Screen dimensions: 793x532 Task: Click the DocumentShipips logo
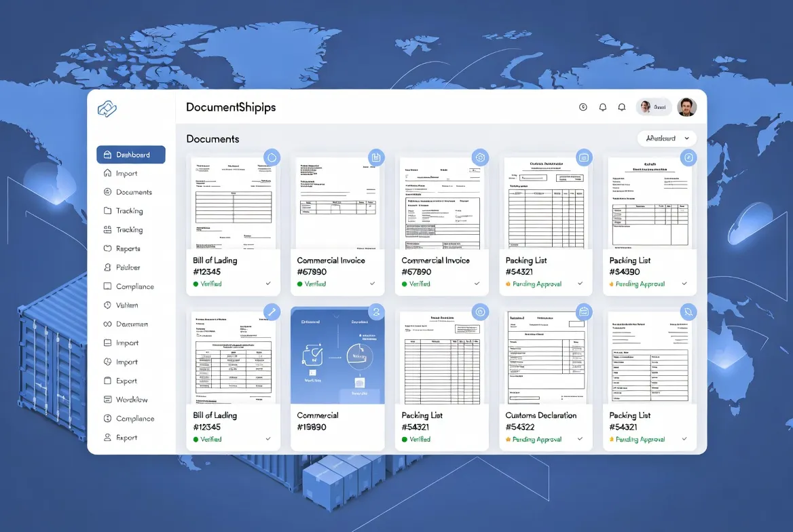pyautogui.click(x=107, y=107)
